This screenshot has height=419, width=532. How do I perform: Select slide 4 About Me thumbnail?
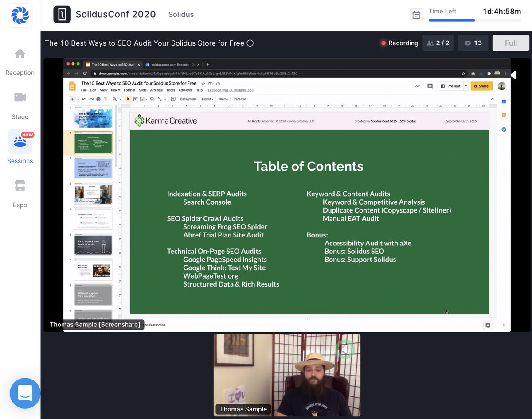(93, 194)
